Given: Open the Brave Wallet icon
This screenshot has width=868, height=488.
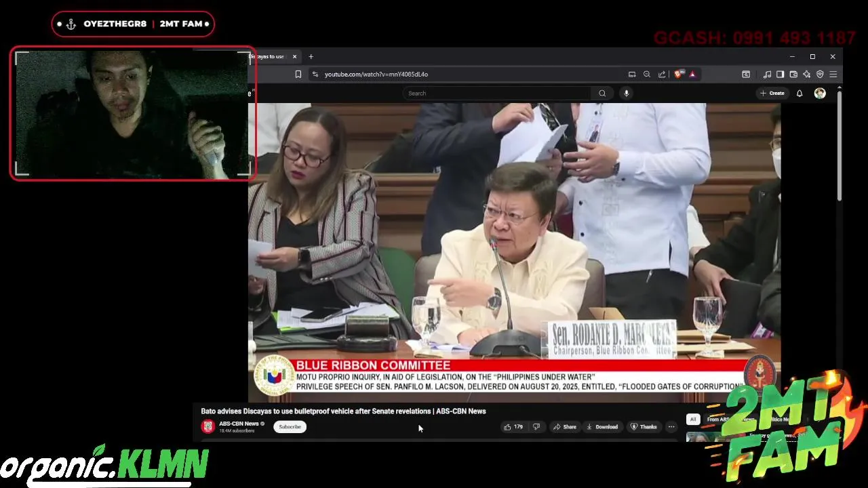Looking at the screenshot, I should click(x=793, y=75).
